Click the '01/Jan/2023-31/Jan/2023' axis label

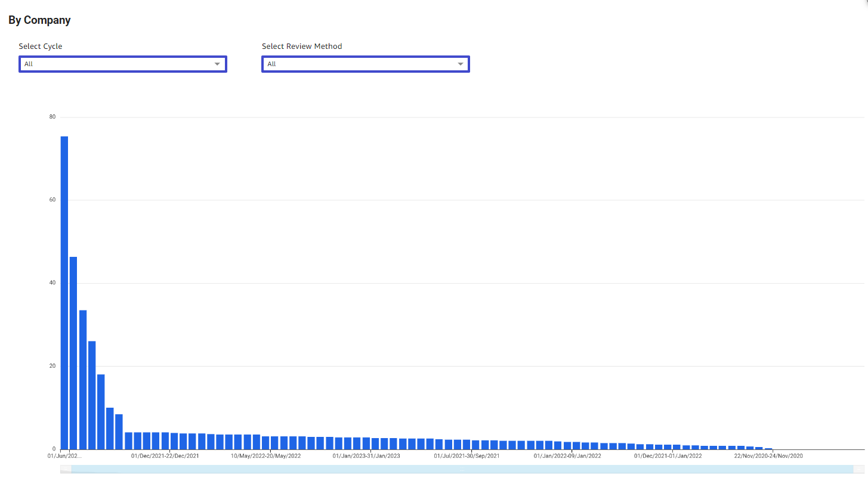point(366,456)
